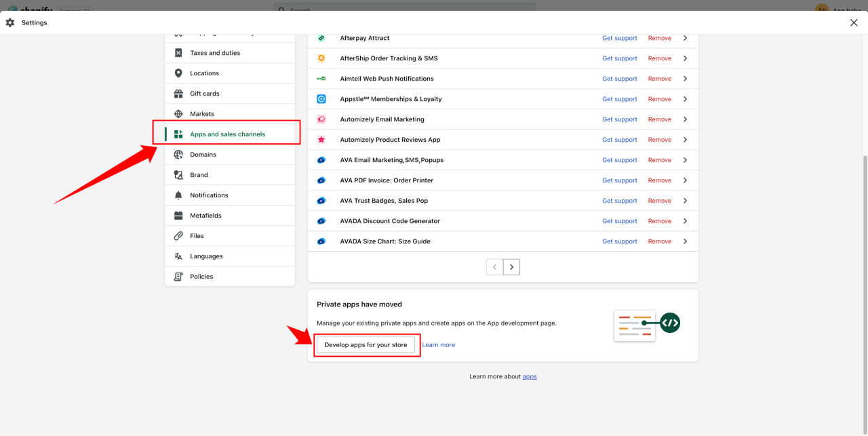Get support for Aimtell Web Push Notifications
The width and height of the screenshot is (868, 436).
(619, 79)
